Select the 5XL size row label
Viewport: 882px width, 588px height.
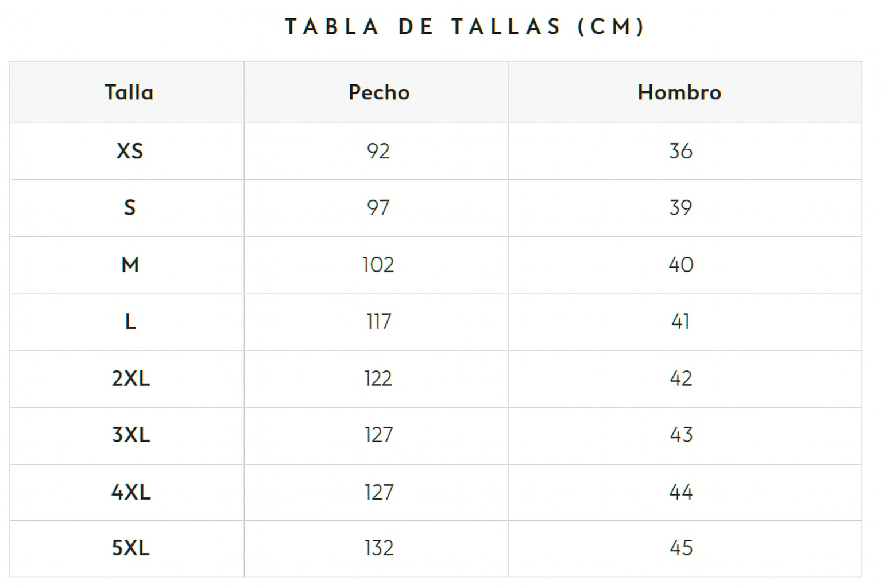click(131, 548)
